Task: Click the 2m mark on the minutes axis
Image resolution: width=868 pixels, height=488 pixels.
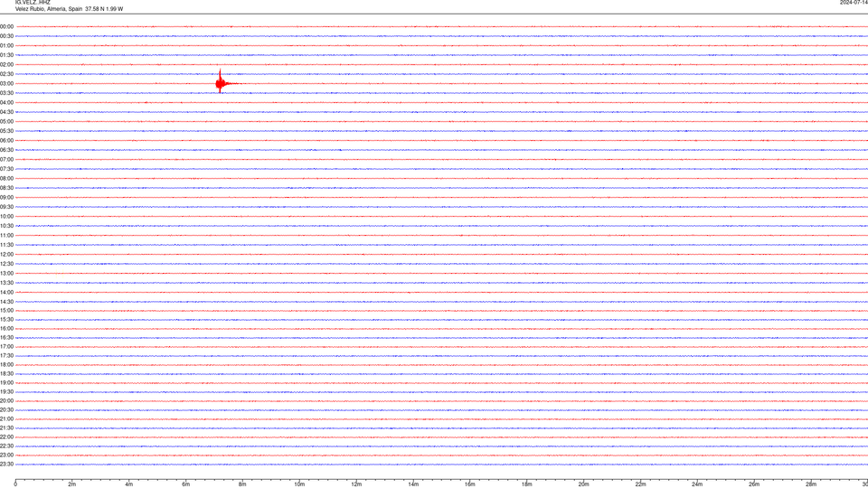Action: pyautogui.click(x=72, y=484)
